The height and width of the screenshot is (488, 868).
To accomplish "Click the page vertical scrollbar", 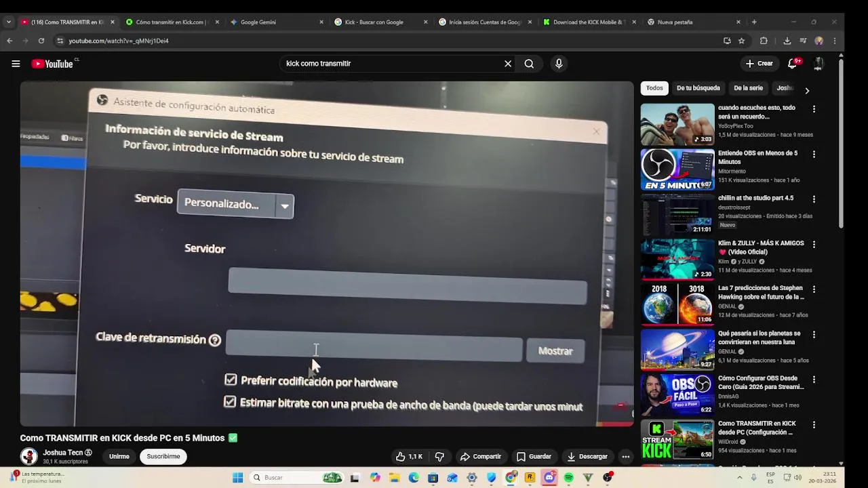I will click(841, 142).
